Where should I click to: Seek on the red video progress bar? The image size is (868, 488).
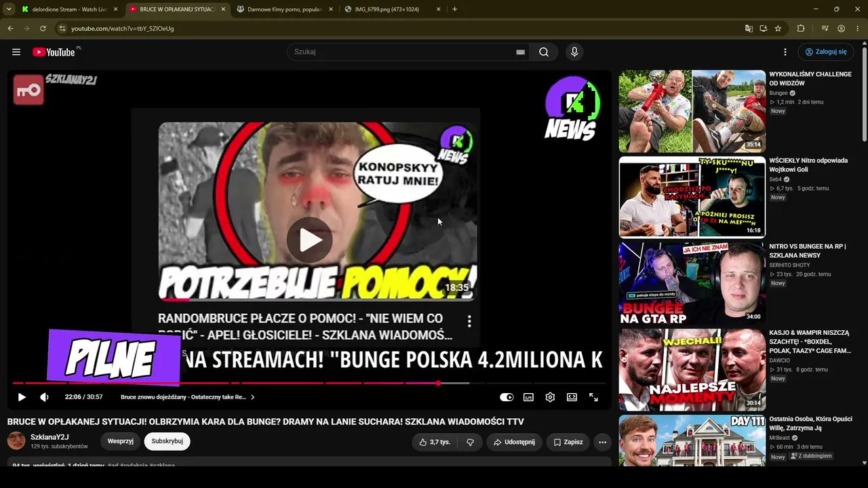point(309,383)
